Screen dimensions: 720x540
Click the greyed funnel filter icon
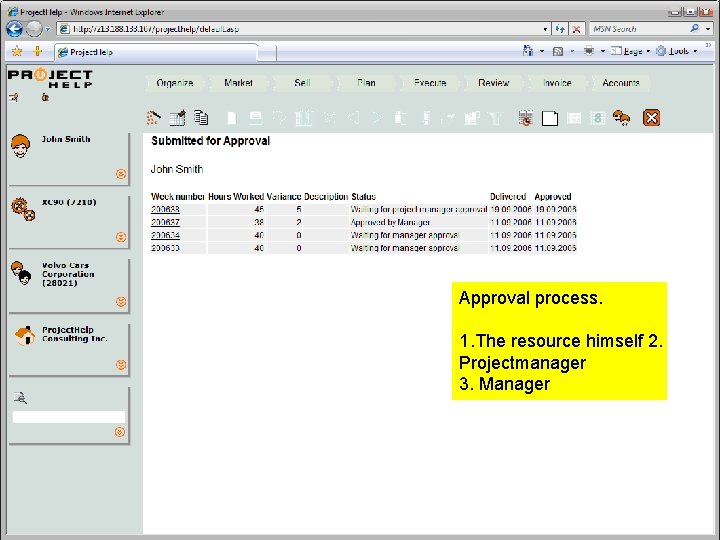pos(495,118)
